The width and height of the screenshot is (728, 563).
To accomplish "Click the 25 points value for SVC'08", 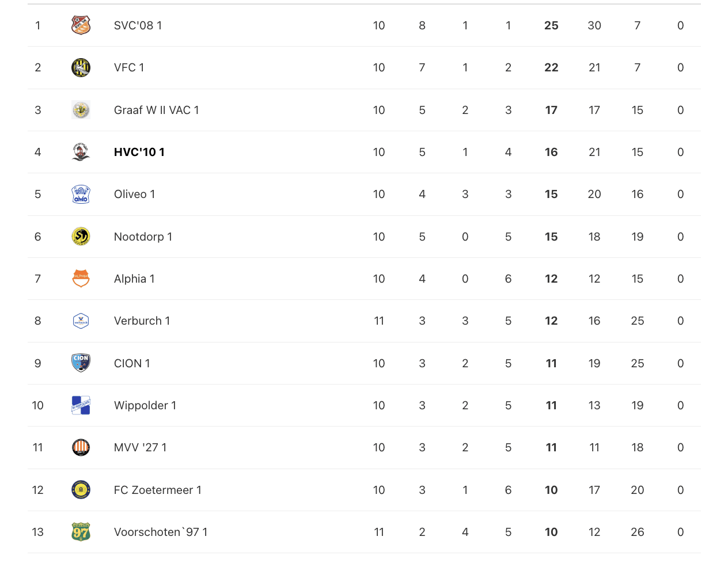I will pos(551,25).
